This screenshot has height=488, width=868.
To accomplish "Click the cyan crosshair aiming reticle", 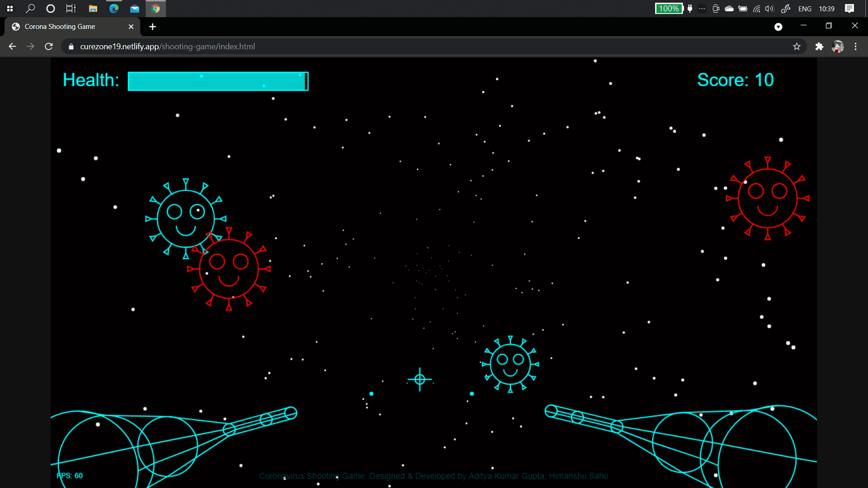I will tap(420, 379).
